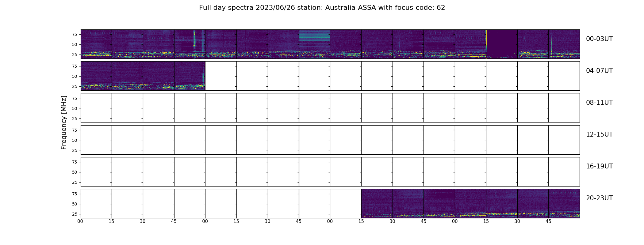Click the plot title "Full day spectra 2023/06/26"
This screenshot has width=644, height=245.
click(x=247, y=8)
